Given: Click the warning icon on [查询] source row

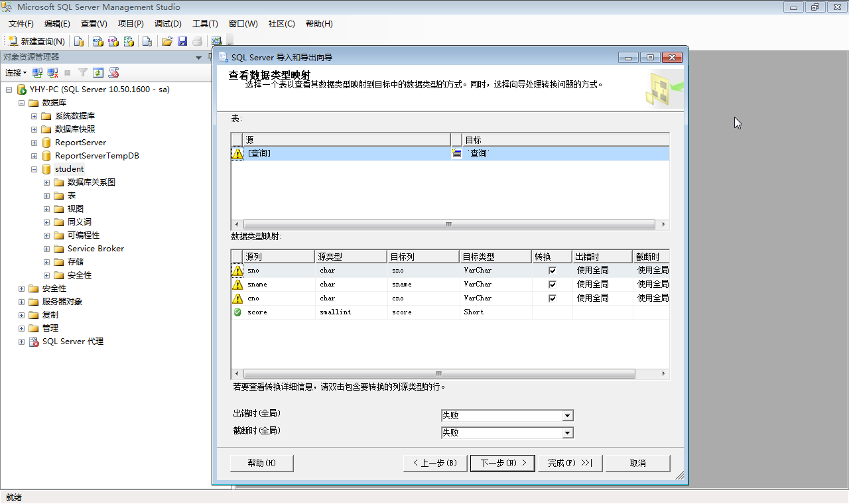Looking at the screenshot, I should [237, 153].
